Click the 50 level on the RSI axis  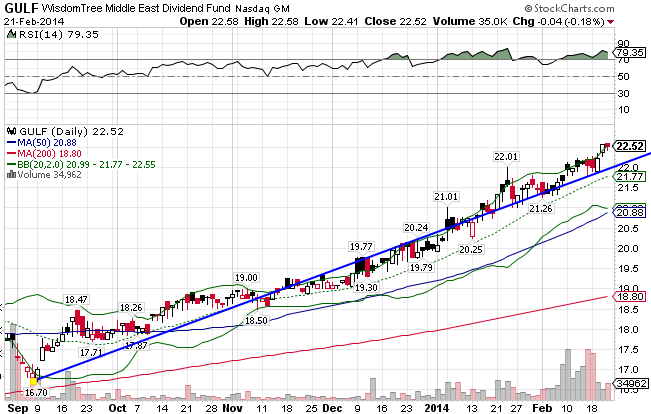tap(623, 76)
